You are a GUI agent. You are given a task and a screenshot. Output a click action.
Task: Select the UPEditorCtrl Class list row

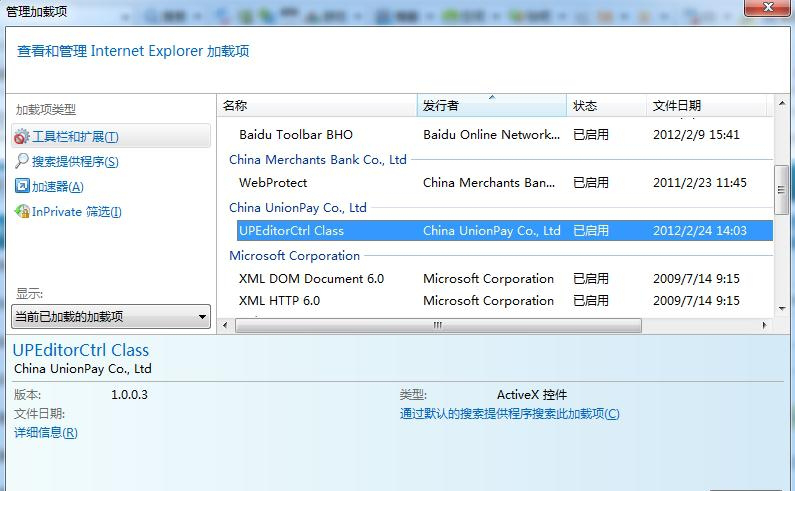click(504, 231)
